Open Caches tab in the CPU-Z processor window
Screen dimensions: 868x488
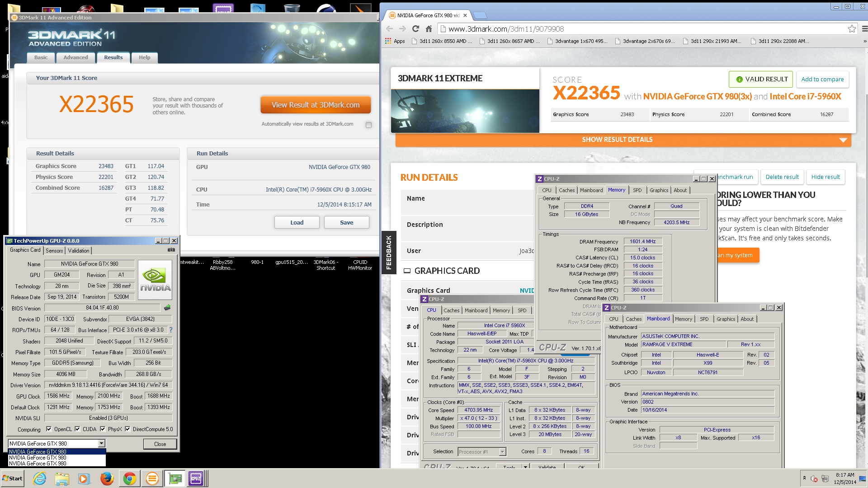click(451, 310)
